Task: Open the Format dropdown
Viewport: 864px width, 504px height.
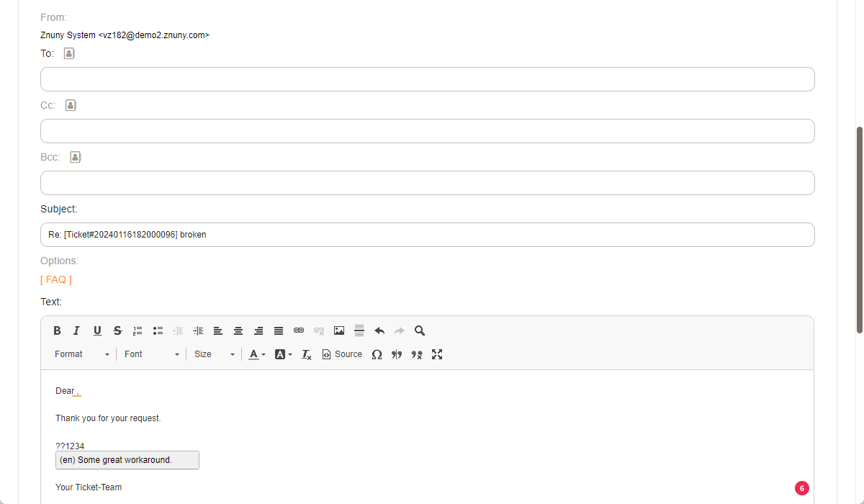Action: 82,354
